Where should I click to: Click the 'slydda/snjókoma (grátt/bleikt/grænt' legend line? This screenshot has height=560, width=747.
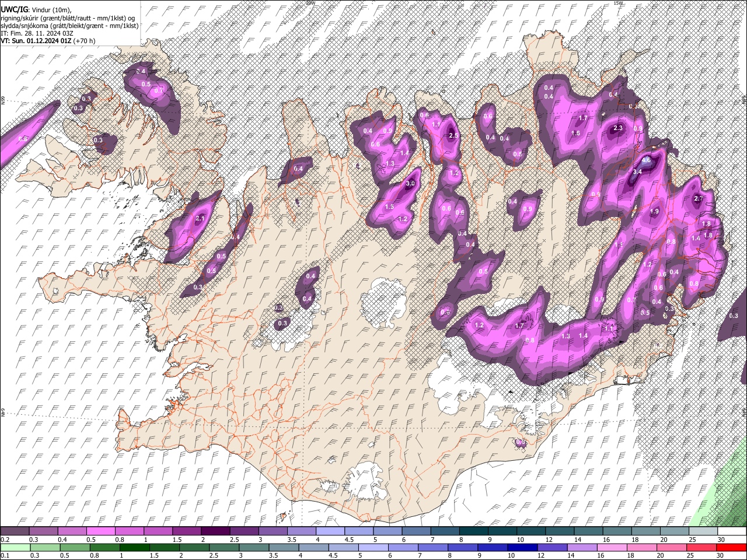tap(69, 26)
